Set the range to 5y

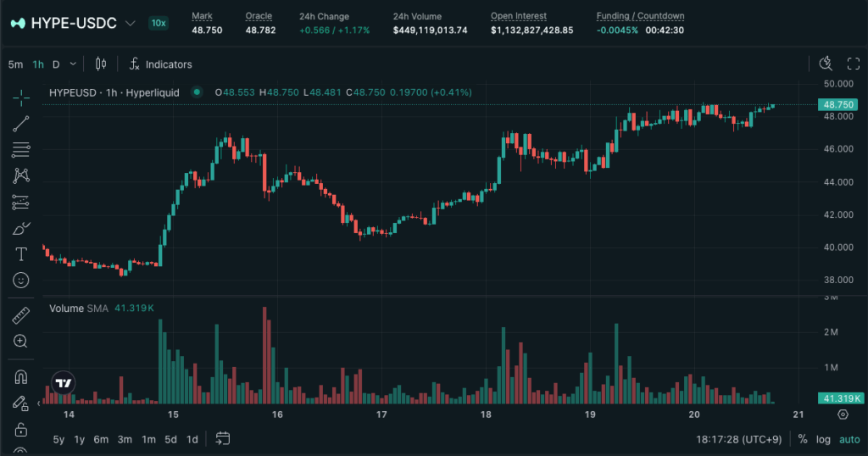pyautogui.click(x=58, y=439)
